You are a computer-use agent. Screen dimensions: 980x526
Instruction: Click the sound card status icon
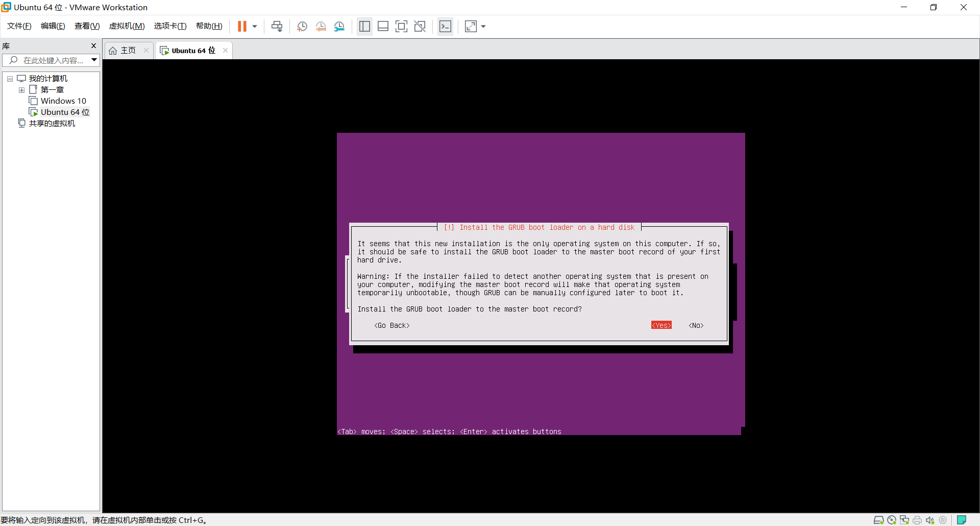pos(930,520)
